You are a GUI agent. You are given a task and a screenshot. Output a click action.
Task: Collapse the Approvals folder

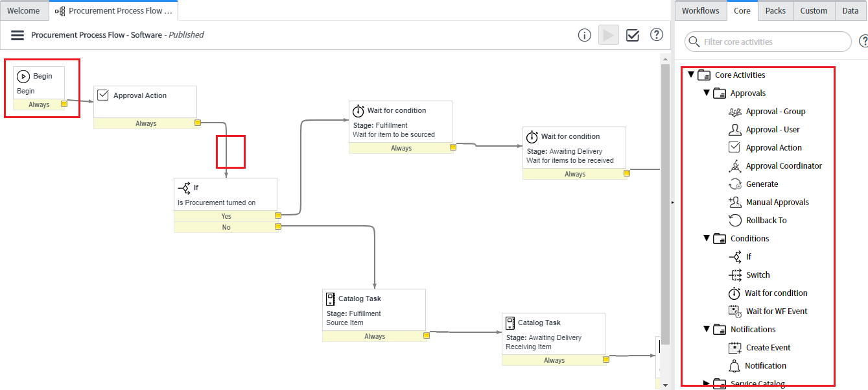(x=707, y=93)
